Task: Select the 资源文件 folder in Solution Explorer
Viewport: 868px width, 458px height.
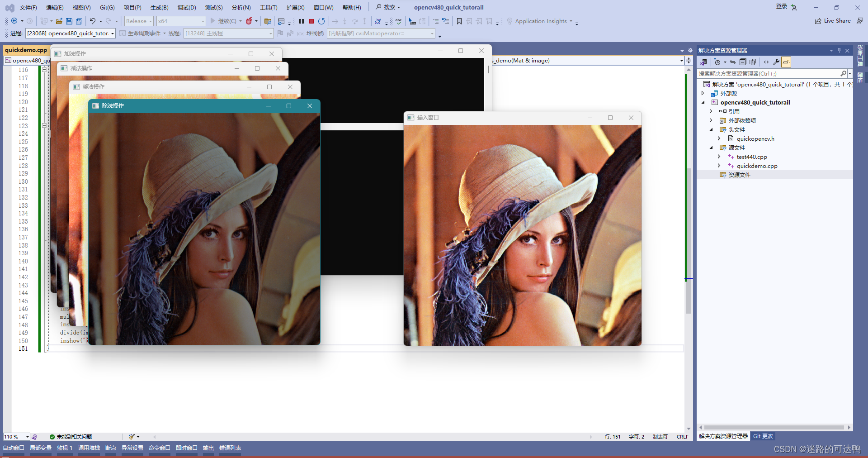Action: [739, 175]
